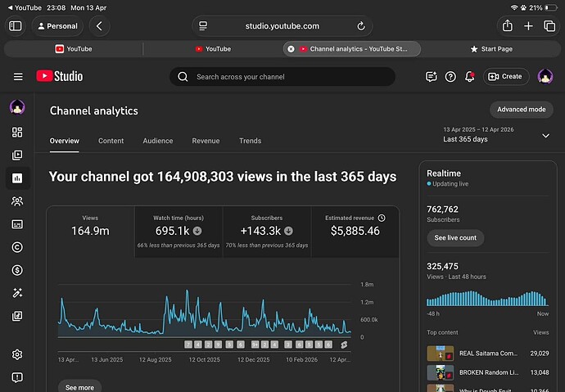
Task: Open Studio Settings gear icon
Action: click(17, 354)
